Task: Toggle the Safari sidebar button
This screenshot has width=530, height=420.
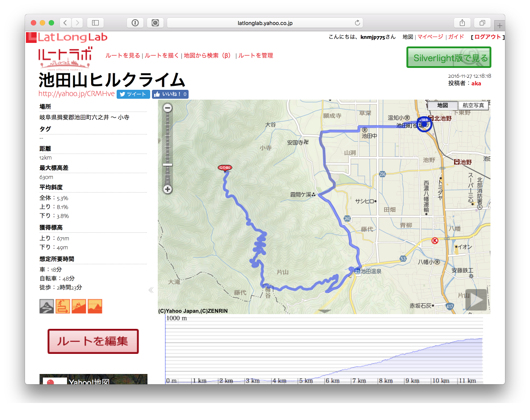Action: coord(95,23)
